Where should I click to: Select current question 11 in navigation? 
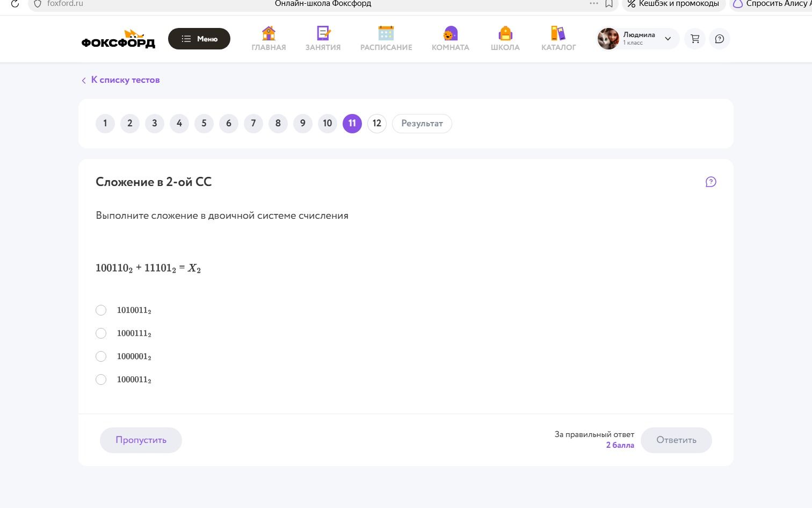352,123
